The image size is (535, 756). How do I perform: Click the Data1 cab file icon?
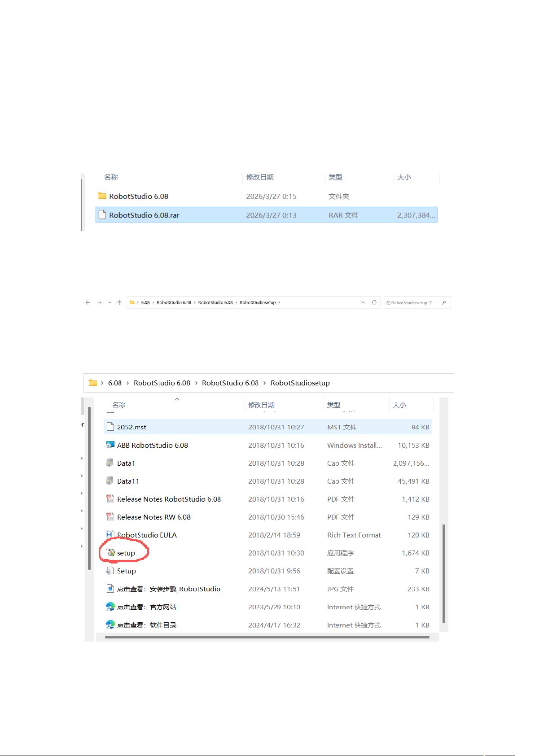pos(110,463)
